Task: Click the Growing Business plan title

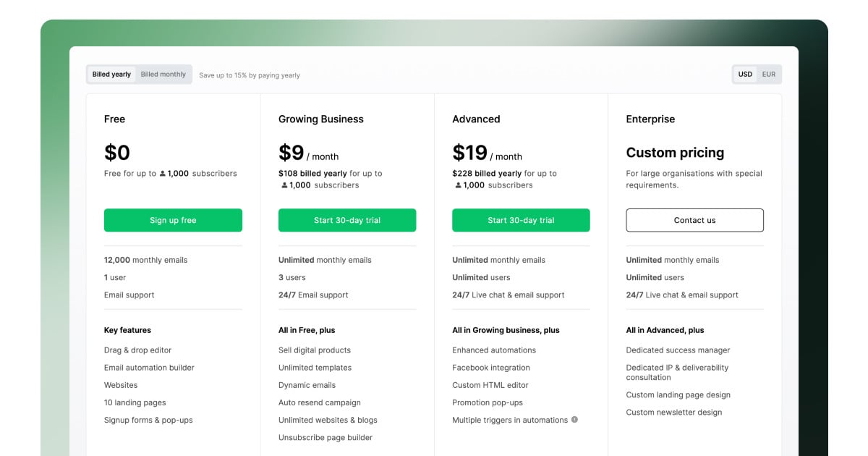Action: tap(321, 119)
